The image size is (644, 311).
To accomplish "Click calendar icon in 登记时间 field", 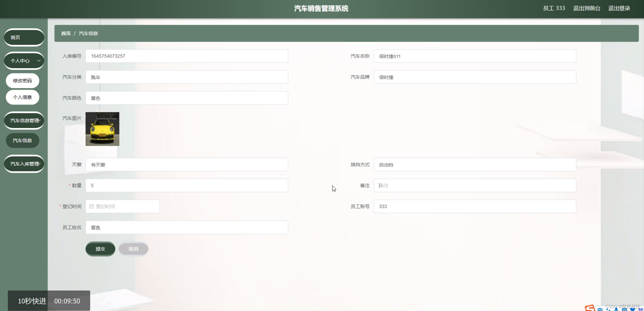I will pos(91,206).
